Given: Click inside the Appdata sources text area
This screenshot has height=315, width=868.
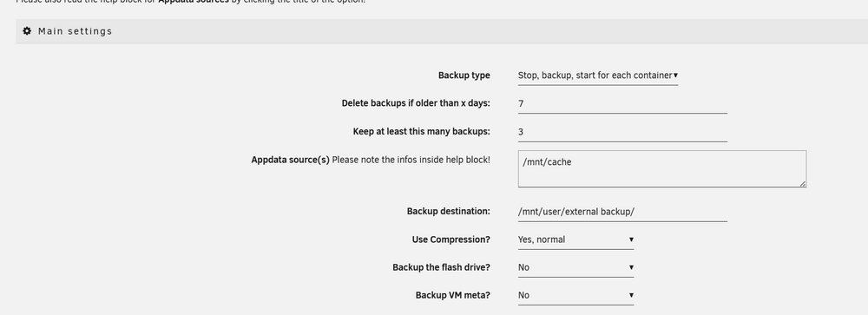Looking at the screenshot, I should pos(662,168).
